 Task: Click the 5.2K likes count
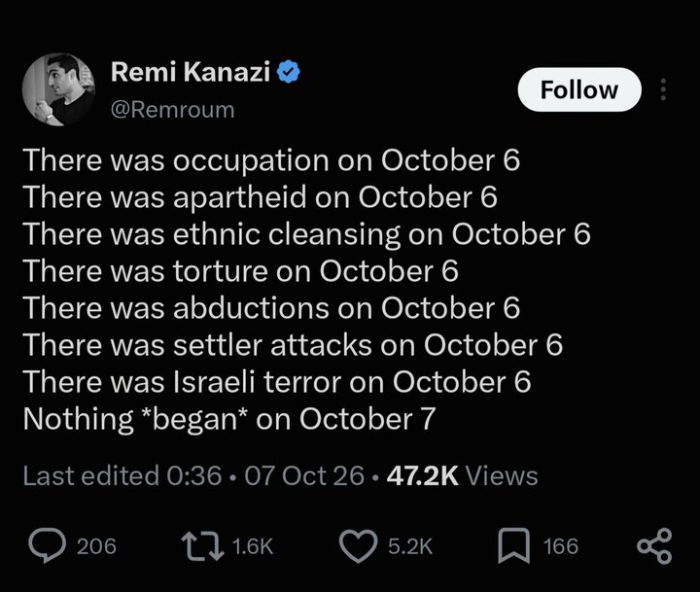tap(410, 546)
